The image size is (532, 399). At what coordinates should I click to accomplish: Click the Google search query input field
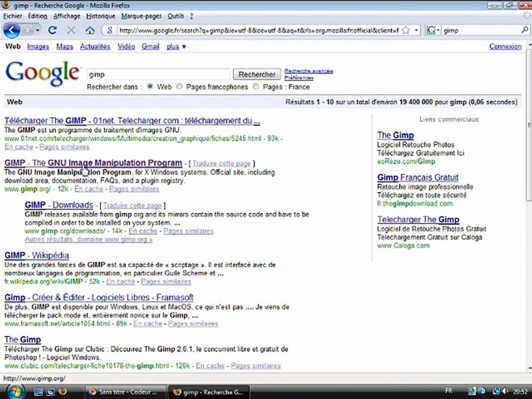point(158,74)
